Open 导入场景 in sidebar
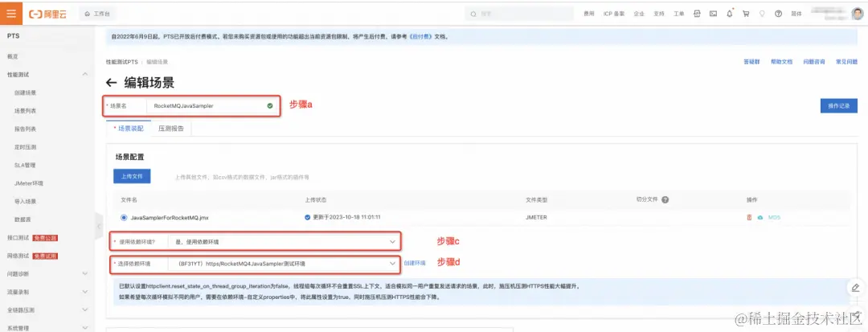Screen dimensions: 868x332 pyautogui.click(x=26, y=202)
